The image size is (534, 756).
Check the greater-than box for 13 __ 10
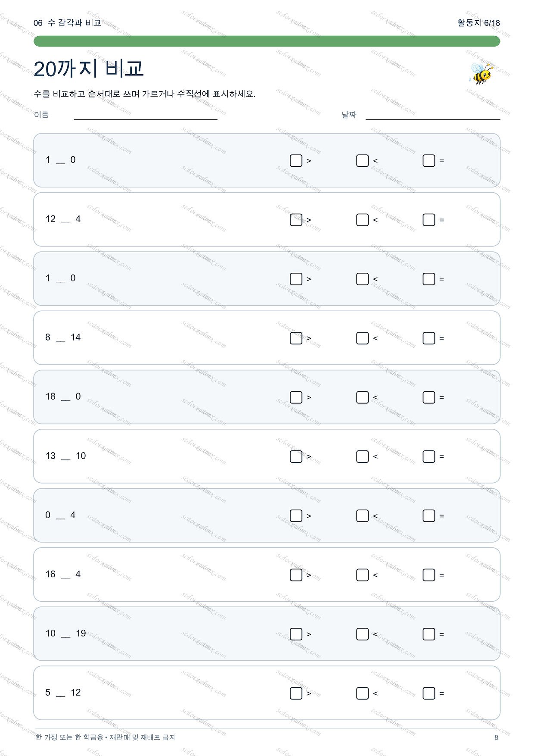point(296,456)
